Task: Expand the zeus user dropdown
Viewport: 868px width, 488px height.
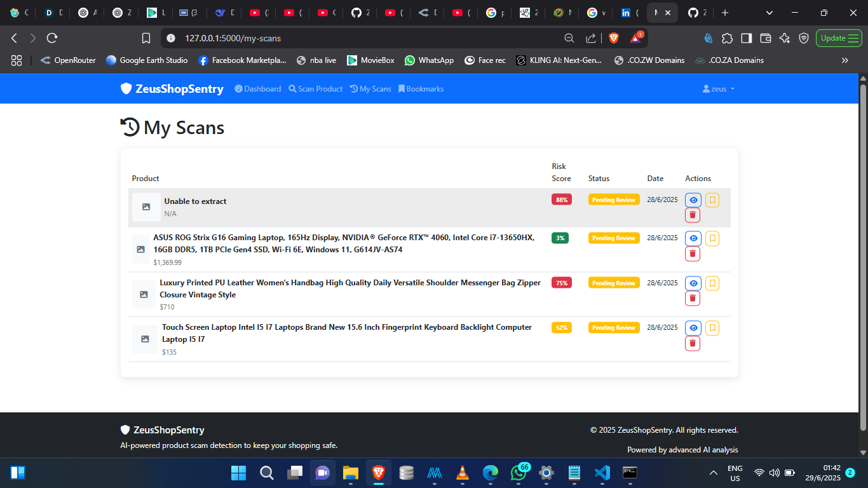Action: [719, 89]
